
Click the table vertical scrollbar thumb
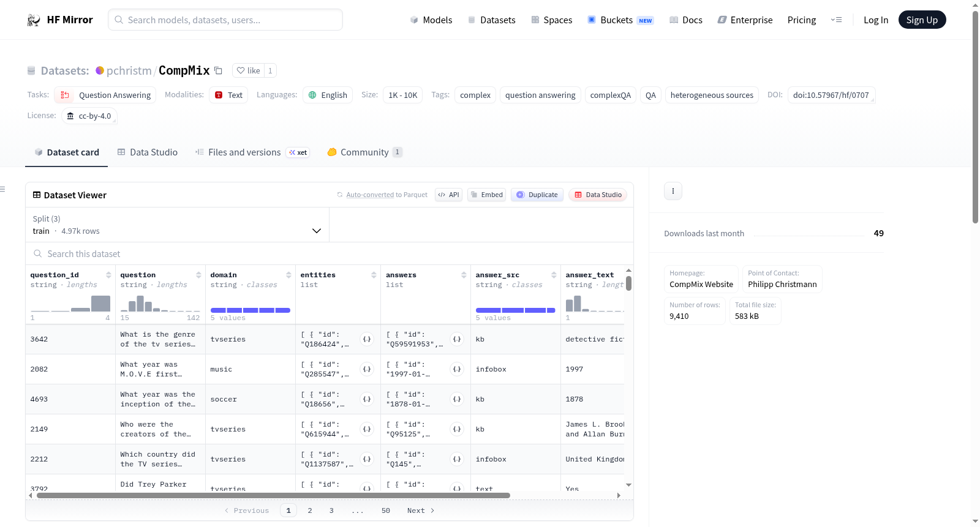point(628,283)
